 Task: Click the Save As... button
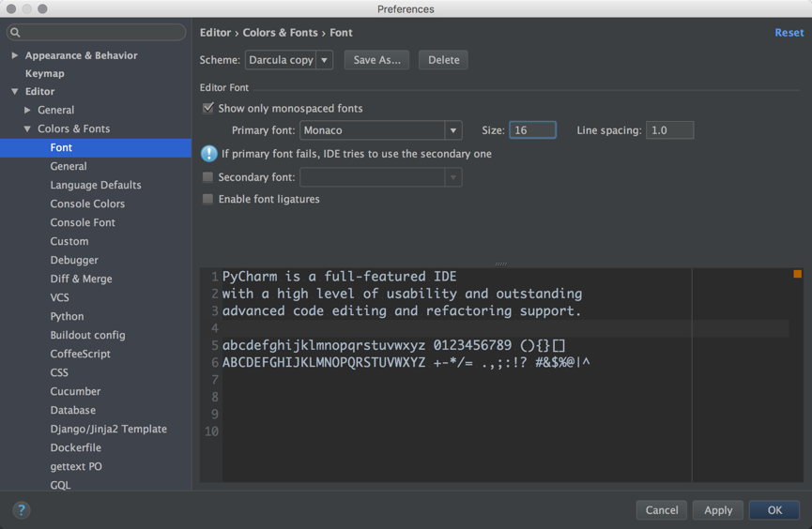tap(376, 60)
